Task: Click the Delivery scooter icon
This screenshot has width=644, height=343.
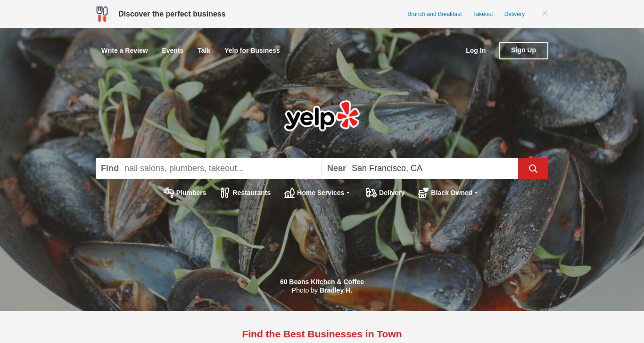Action: (371, 193)
